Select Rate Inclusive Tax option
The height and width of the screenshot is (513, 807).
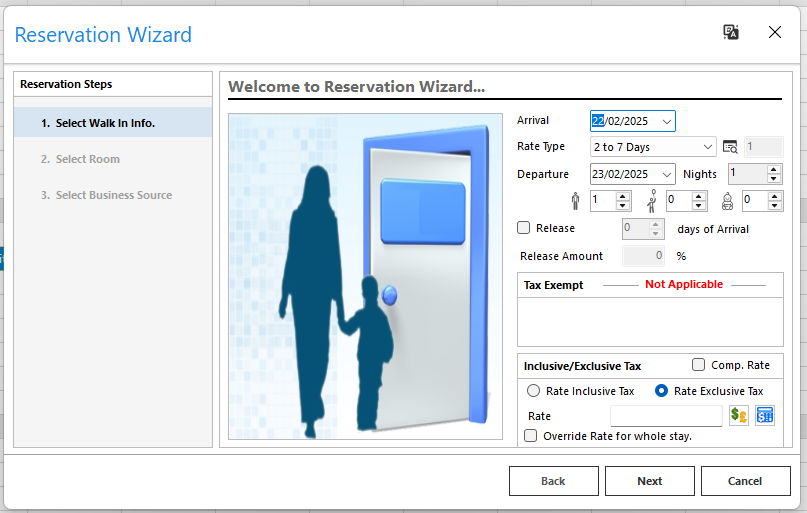(x=534, y=391)
